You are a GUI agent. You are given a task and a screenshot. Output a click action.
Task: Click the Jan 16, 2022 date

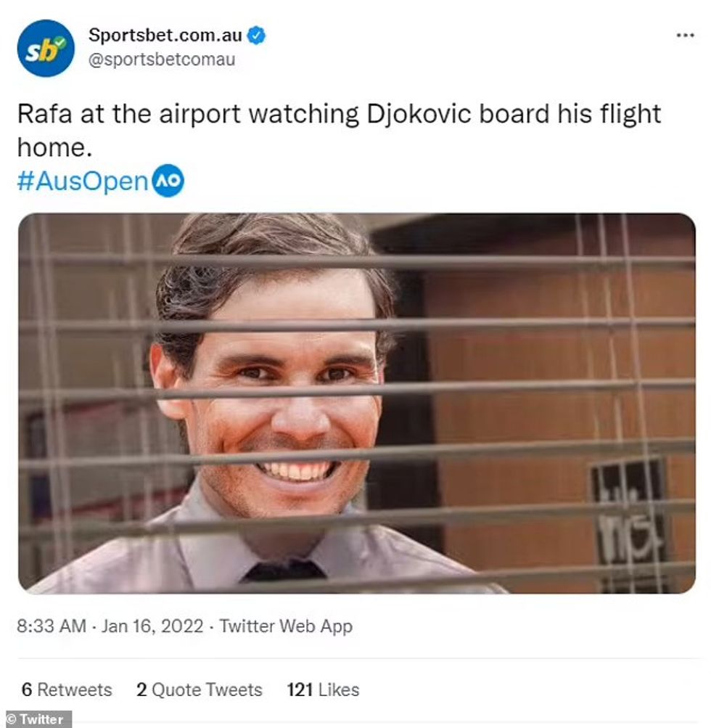coord(152,626)
